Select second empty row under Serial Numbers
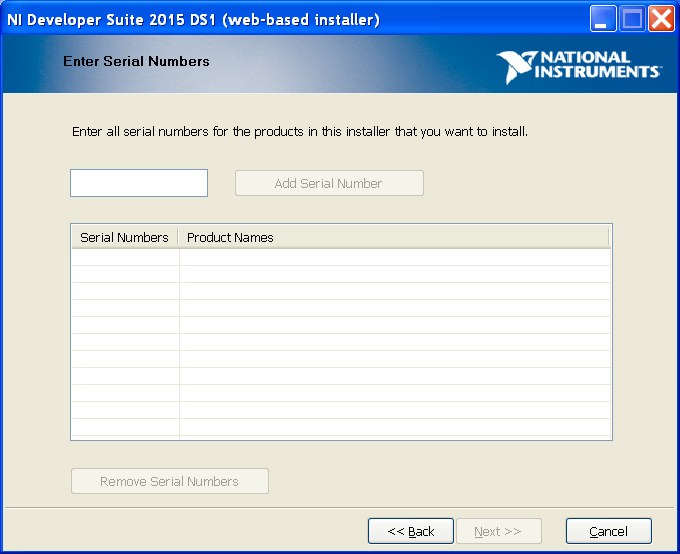 click(x=125, y=274)
